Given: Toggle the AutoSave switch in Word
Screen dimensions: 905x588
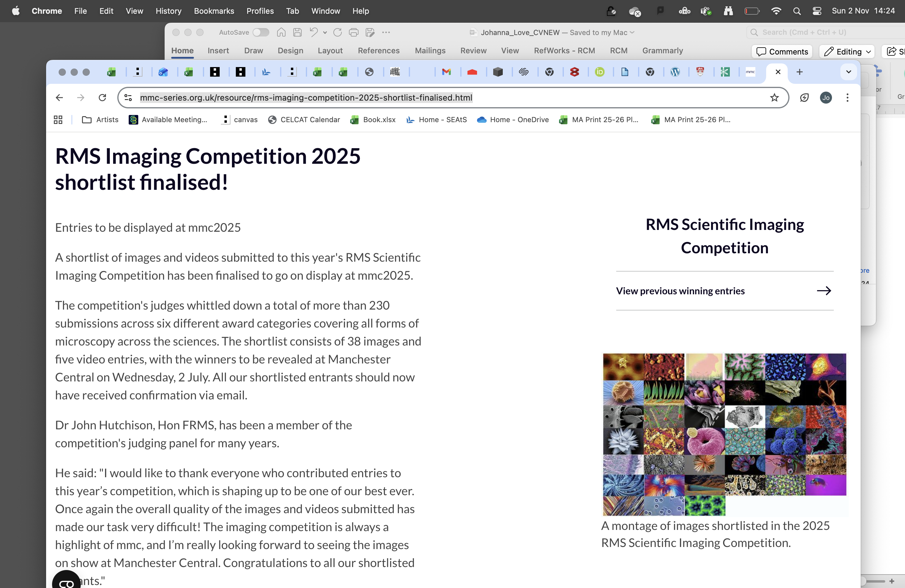Looking at the screenshot, I should [261, 32].
